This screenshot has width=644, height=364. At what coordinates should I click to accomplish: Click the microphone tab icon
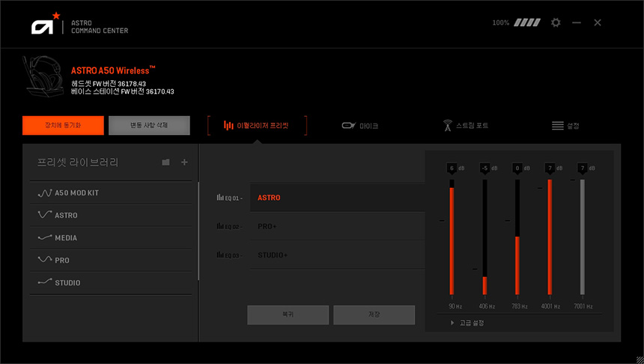349,125
